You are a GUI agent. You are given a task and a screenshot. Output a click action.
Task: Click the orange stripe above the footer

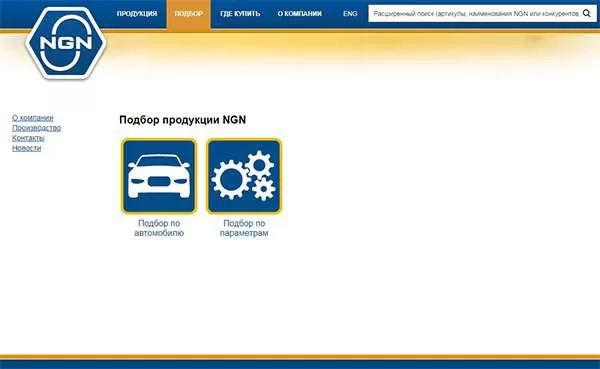pos(300,357)
